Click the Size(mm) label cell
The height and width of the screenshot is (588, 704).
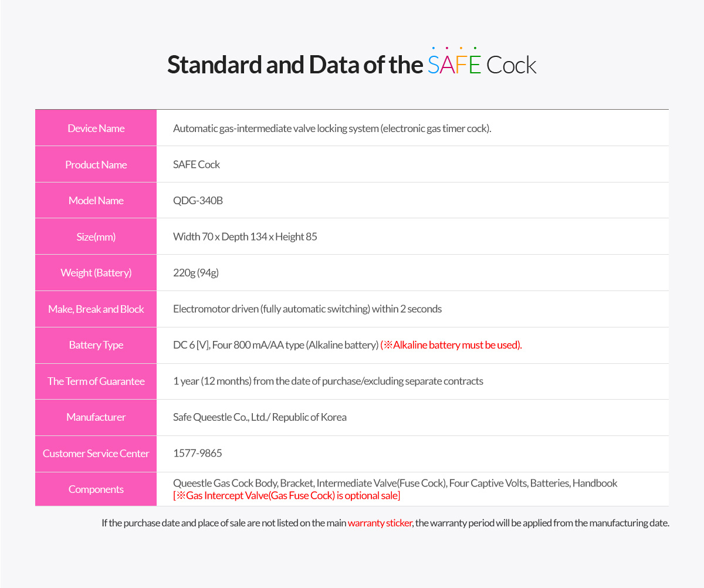(96, 236)
